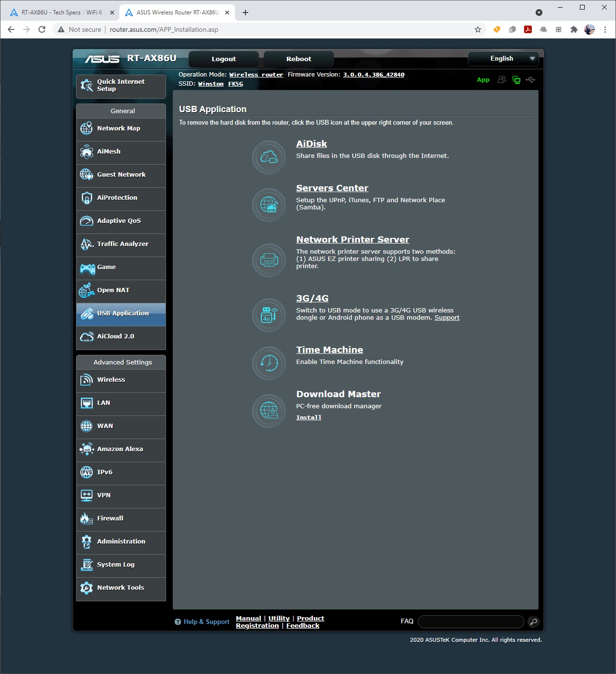Viewport: 616px width, 674px height.
Task: Open the tab search dropdown arrow
Action: coord(539,13)
